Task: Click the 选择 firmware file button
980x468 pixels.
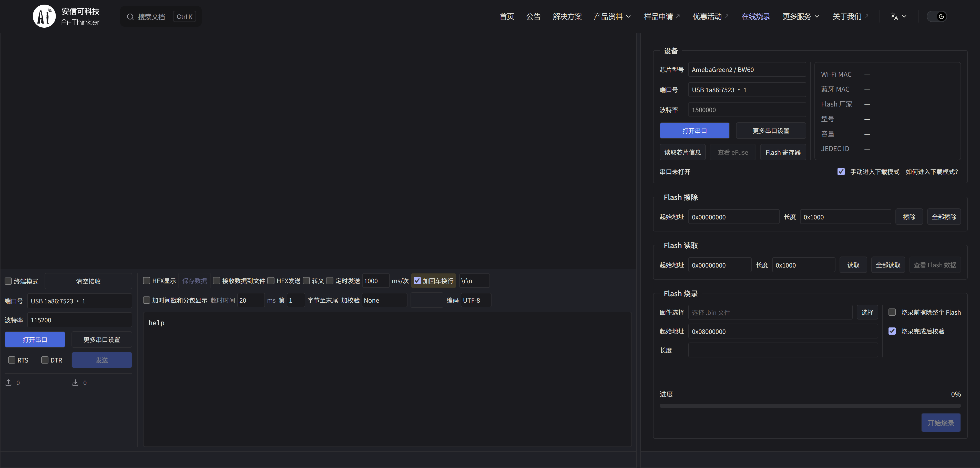Action: click(867, 312)
